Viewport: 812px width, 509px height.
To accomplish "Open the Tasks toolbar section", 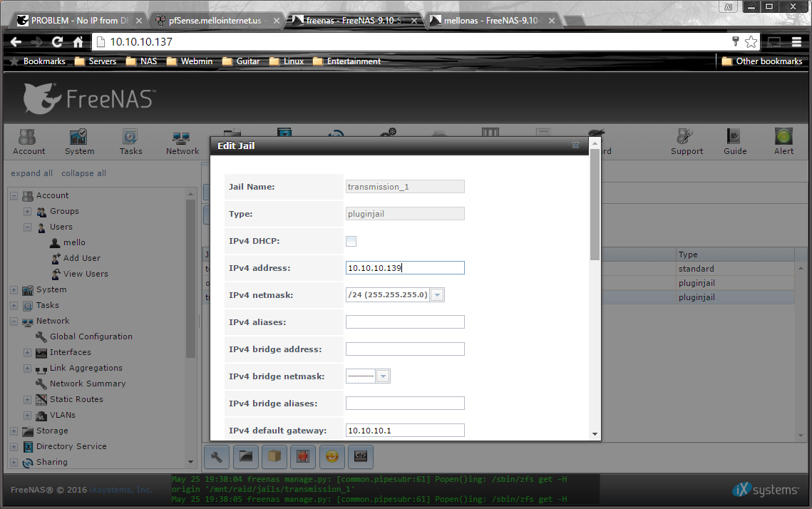I will [130, 142].
